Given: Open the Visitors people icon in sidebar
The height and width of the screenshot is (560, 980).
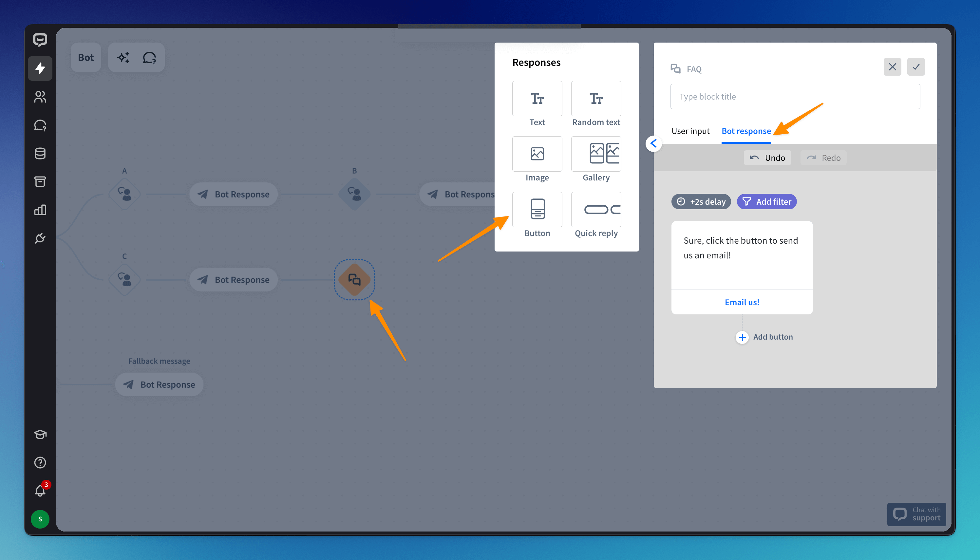Looking at the screenshot, I should [40, 97].
